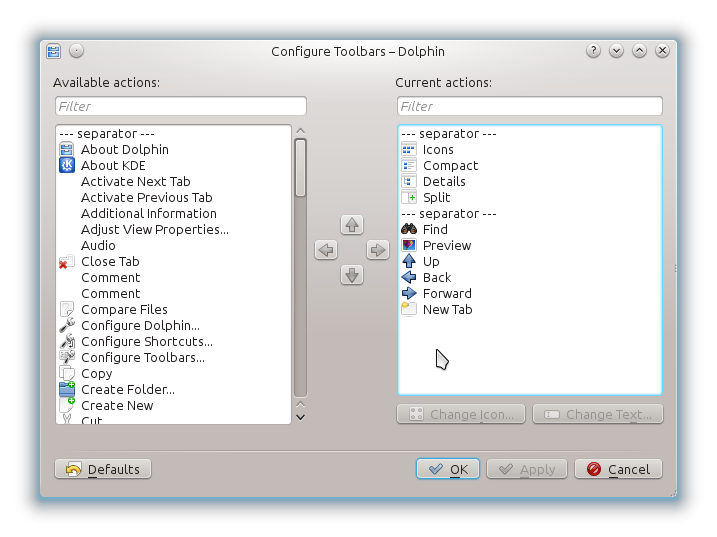This screenshot has width=717, height=537.
Task: Click the Forward arrow icon in current actions
Action: coord(409,293)
